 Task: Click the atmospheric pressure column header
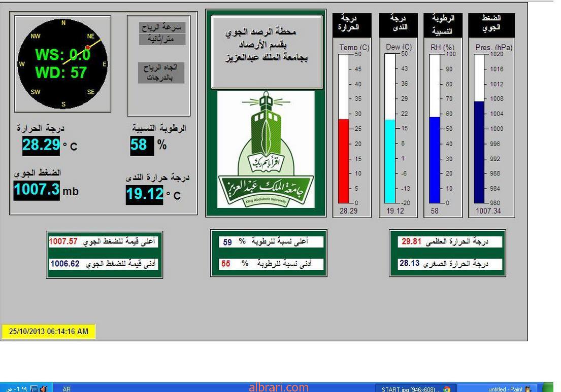pyautogui.click(x=491, y=25)
